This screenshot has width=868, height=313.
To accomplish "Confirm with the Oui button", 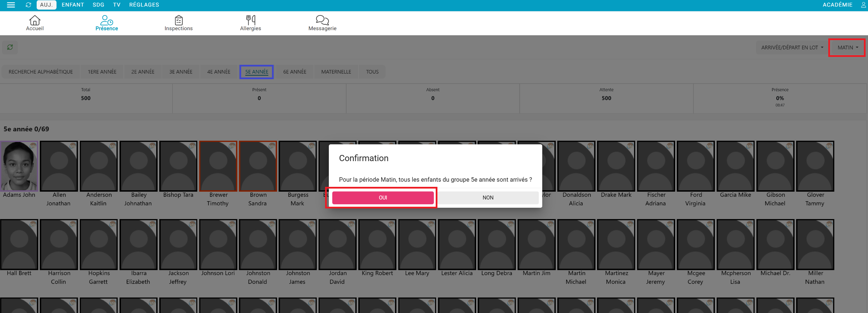I will pyautogui.click(x=383, y=198).
